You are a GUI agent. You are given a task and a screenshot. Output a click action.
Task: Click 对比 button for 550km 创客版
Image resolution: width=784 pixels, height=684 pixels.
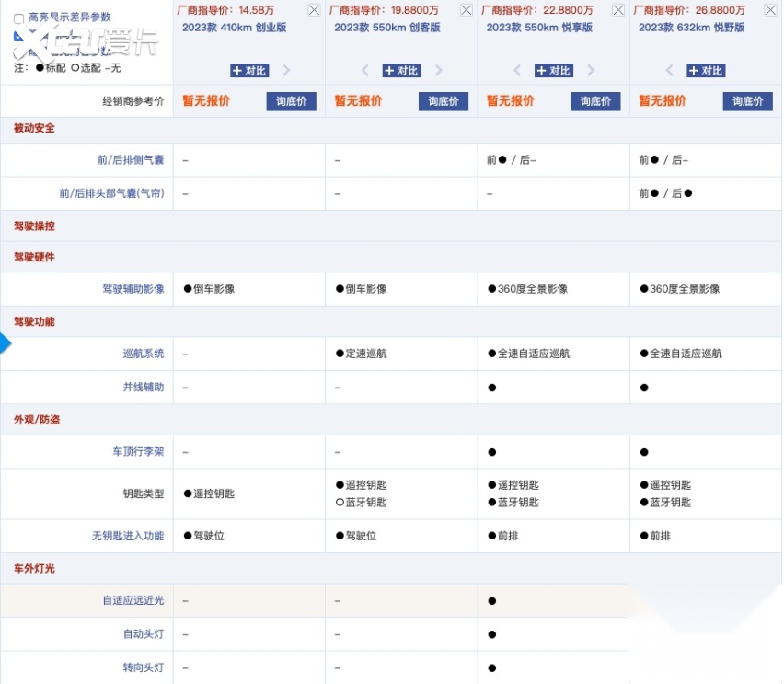401,71
